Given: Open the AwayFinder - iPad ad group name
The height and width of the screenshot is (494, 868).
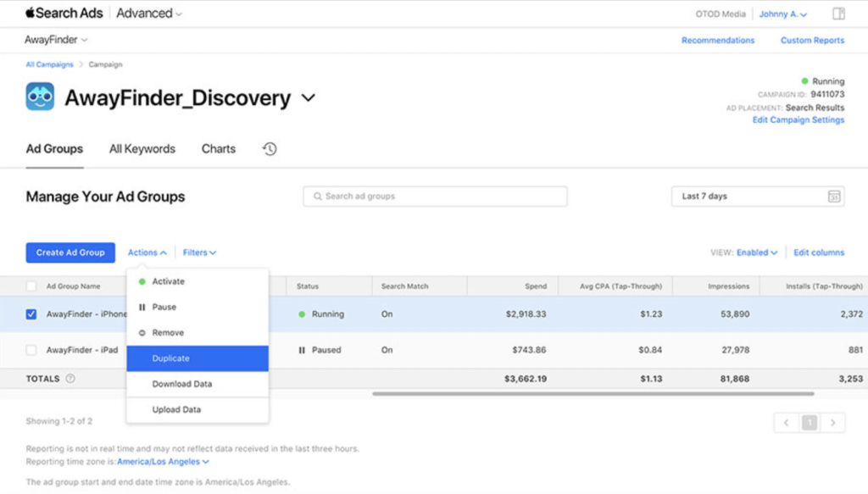Looking at the screenshot, I should [82, 350].
